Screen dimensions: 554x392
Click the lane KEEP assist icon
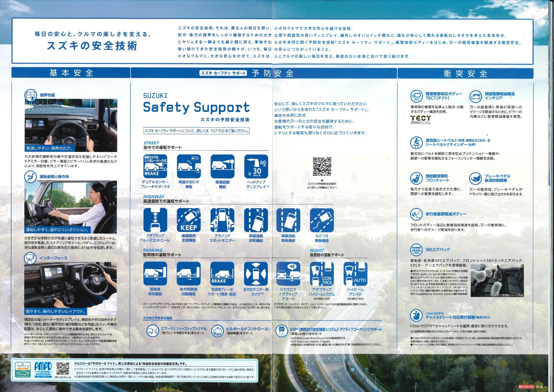click(x=189, y=220)
